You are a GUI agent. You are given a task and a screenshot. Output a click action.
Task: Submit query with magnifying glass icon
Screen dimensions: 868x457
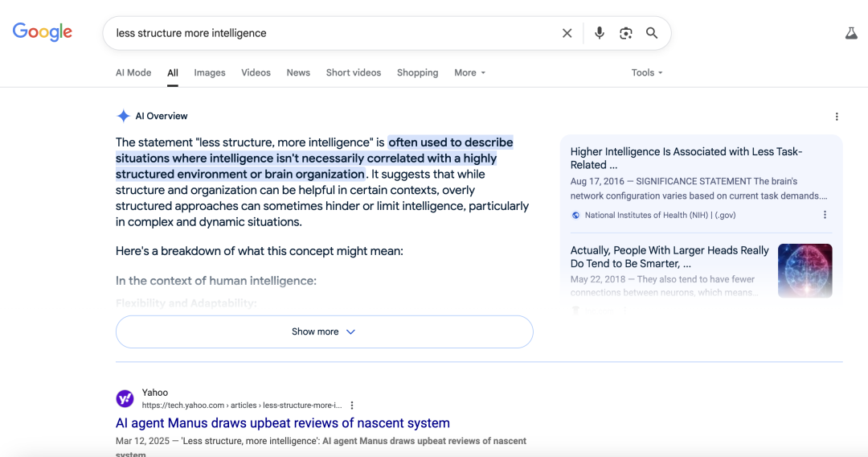click(x=652, y=33)
